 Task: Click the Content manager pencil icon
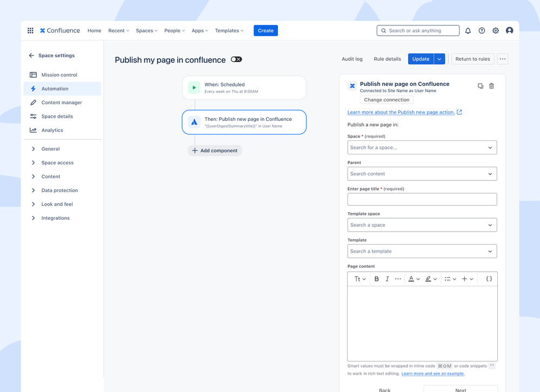(x=33, y=103)
